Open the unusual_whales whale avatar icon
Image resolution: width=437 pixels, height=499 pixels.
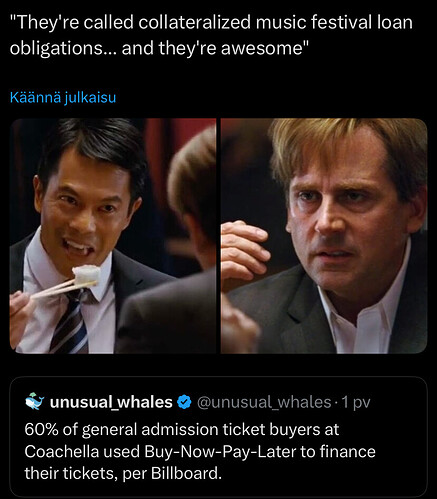[35, 402]
